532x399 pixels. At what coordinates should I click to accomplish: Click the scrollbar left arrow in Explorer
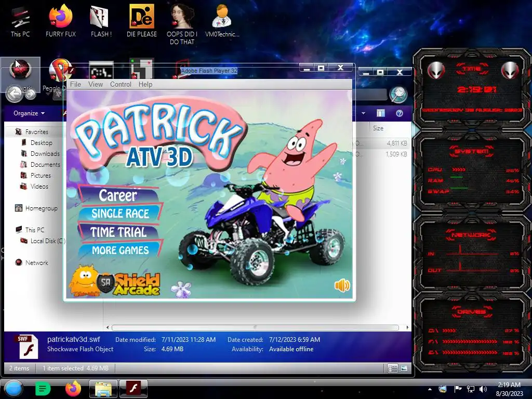point(108,327)
